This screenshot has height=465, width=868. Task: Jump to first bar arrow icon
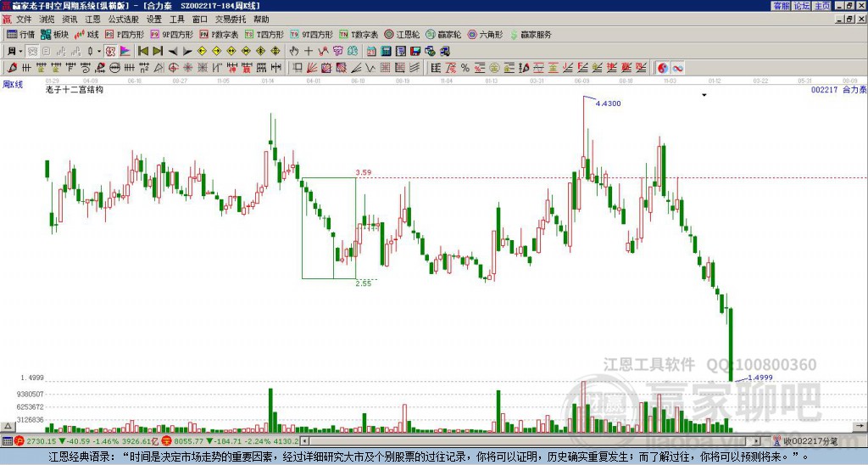(143, 52)
